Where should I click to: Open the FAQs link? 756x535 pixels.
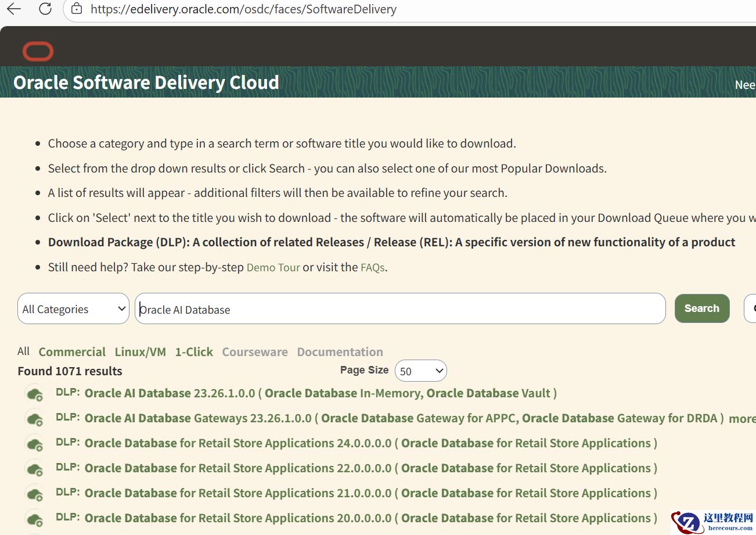[x=373, y=267]
